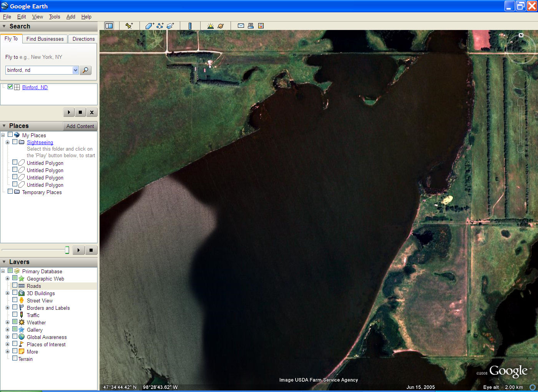Expand the Geographic Web layer
The image size is (538, 392).
coord(7,279)
